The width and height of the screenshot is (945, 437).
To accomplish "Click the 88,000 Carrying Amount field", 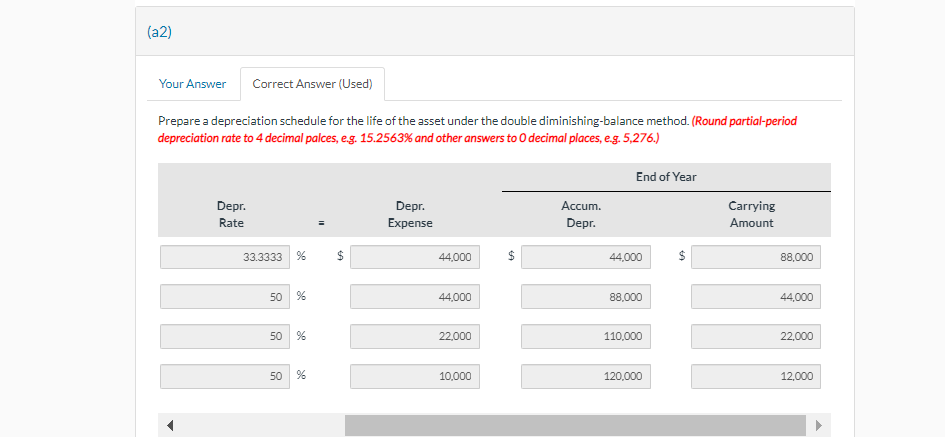I will click(x=756, y=257).
